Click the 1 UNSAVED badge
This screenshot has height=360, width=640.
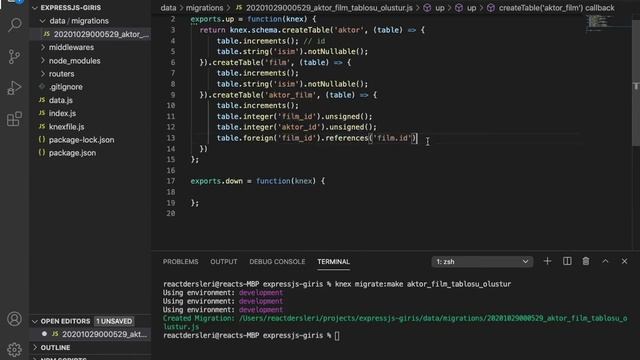114,321
